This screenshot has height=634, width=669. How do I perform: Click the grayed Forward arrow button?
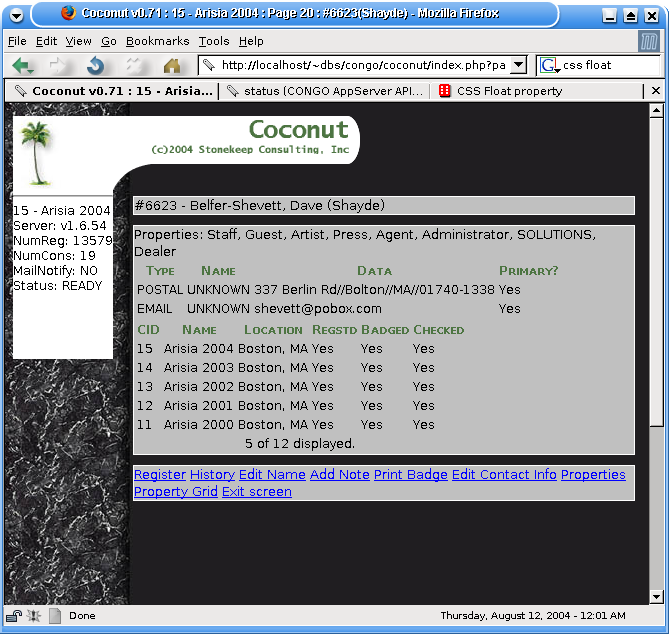click(x=58, y=66)
